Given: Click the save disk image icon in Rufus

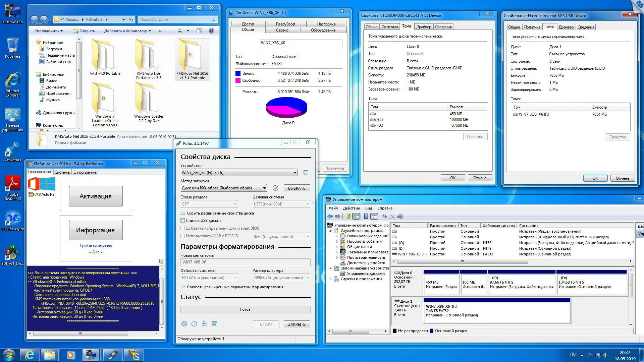Looking at the screenshot, I should pos(306,173).
